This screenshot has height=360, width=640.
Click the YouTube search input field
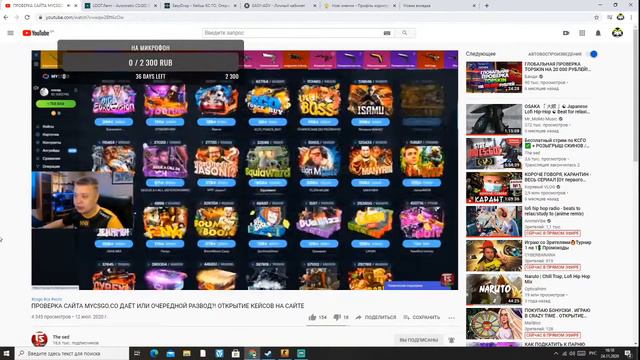(x=292, y=33)
